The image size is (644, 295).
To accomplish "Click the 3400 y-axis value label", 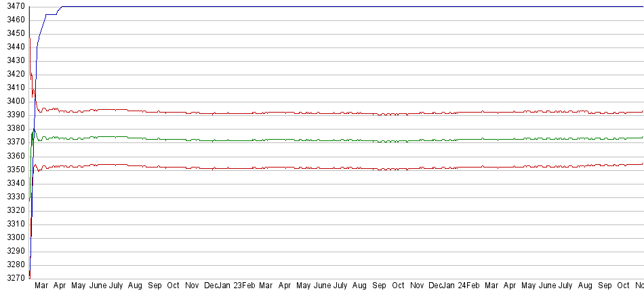I will click(x=14, y=101).
